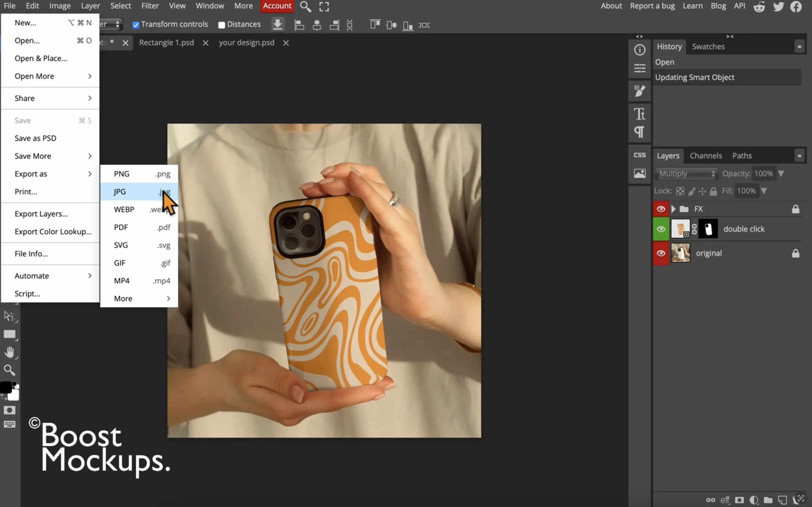The width and height of the screenshot is (812, 507).
Task: Open the Multiply blend mode dropdown
Action: [x=687, y=174]
